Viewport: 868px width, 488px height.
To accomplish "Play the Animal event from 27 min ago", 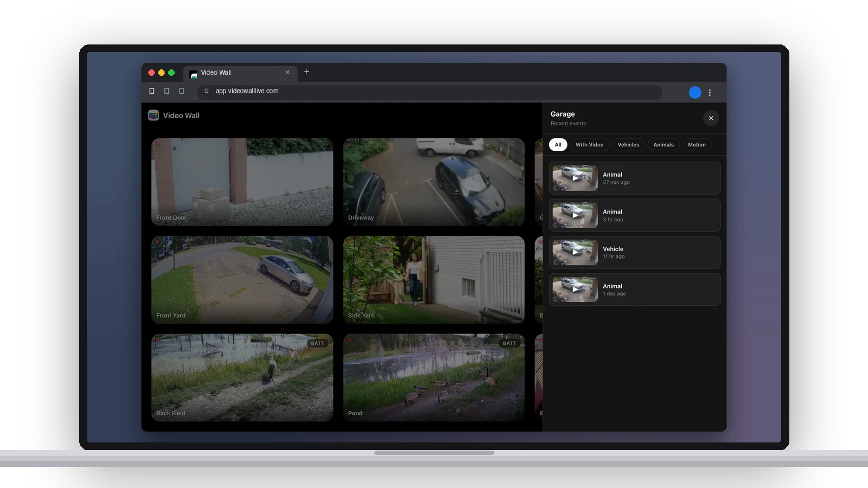I will [x=575, y=178].
